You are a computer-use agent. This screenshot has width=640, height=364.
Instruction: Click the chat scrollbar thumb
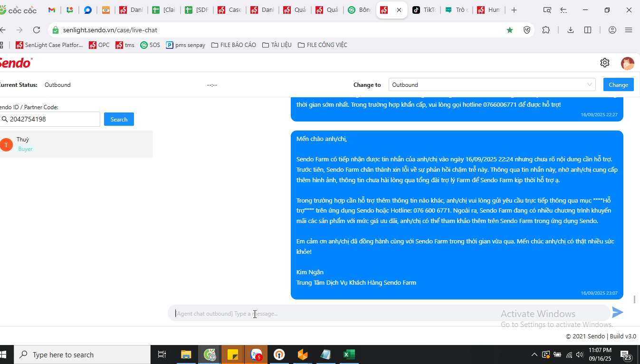click(x=634, y=299)
